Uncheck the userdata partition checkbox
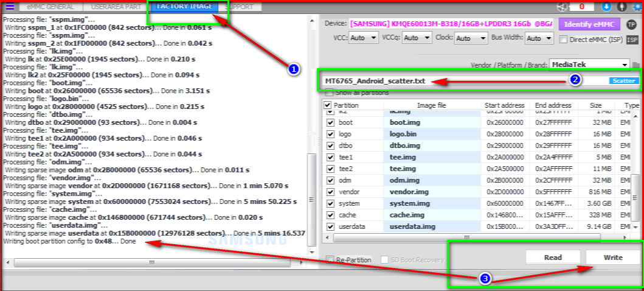Screen dimensions: 644x291 pyautogui.click(x=330, y=227)
